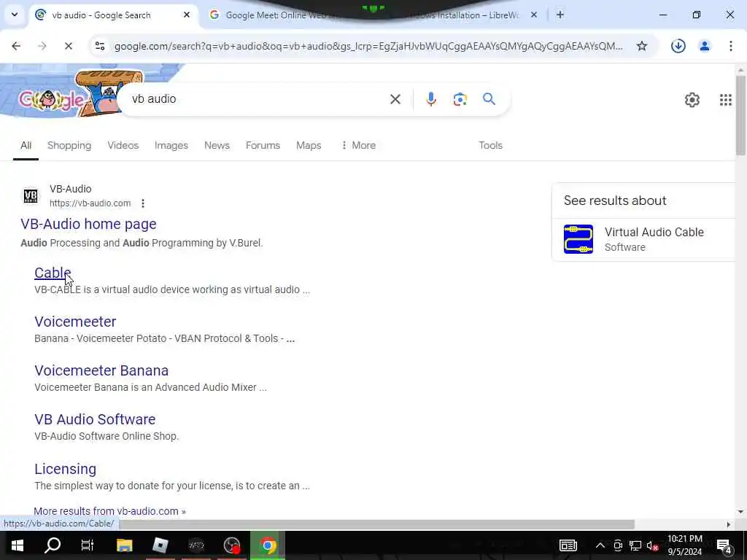747x560 pixels.
Task: Open Google quick settings gear
Action: coord(692,99)
